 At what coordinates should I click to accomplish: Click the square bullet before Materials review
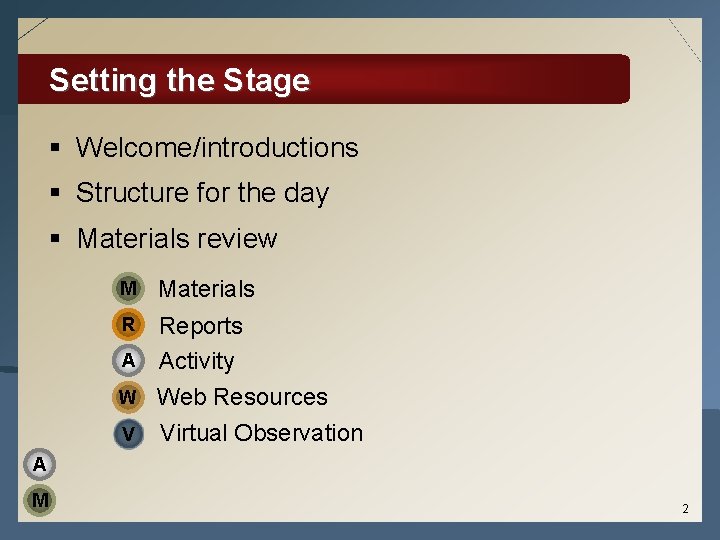pos(59,239)
